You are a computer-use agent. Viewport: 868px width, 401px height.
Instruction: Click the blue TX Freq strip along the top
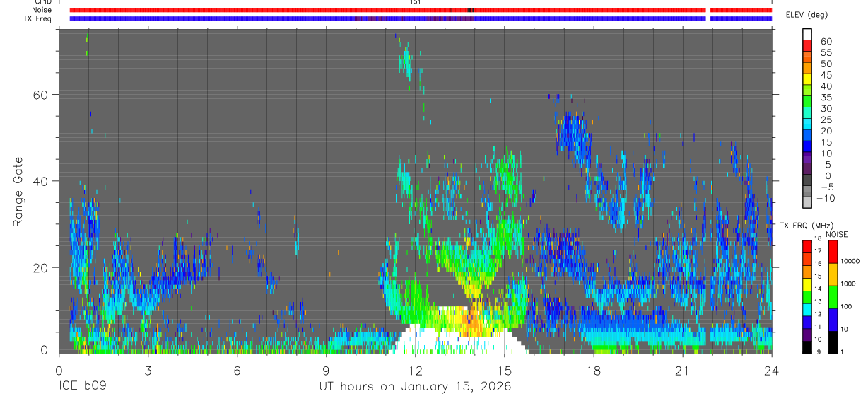click(421, 18)
